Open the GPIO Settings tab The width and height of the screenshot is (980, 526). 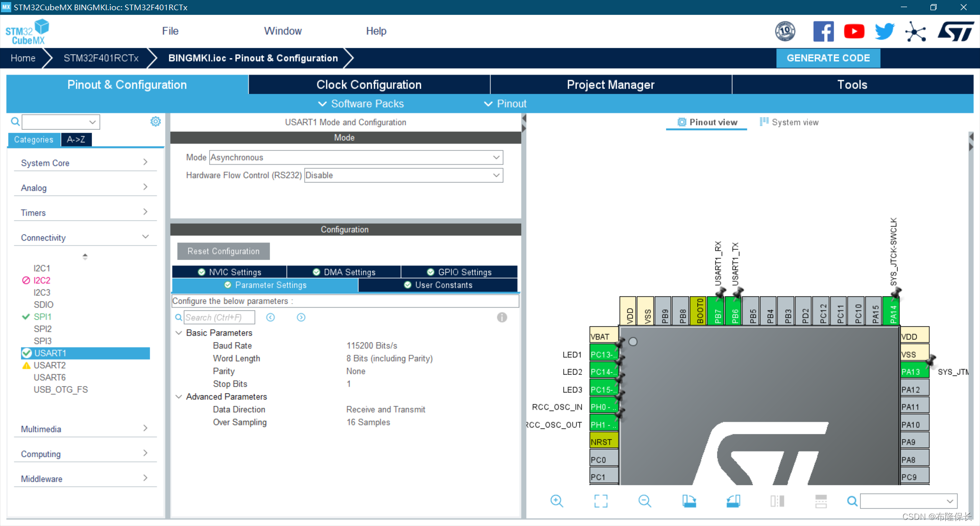[x=459, y=272]
